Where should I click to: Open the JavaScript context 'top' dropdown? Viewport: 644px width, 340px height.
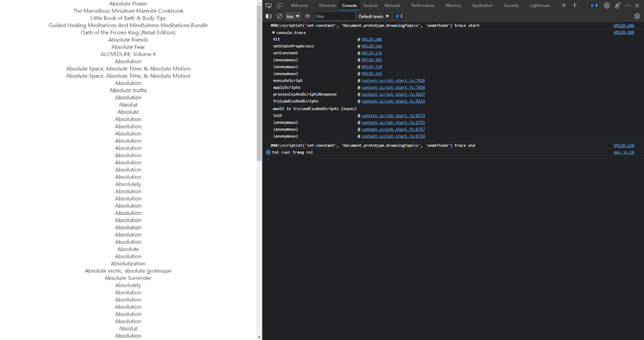click(x=293, y=16)
